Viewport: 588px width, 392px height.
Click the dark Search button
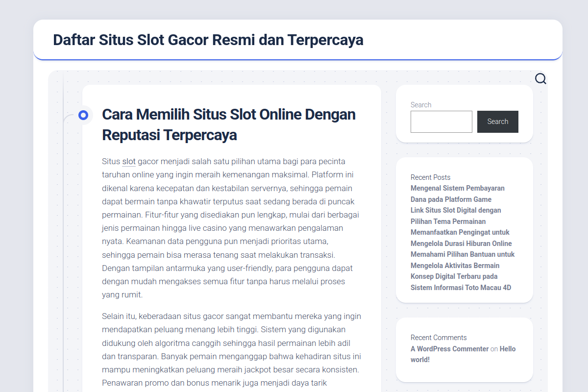click(x=498, y=122)
